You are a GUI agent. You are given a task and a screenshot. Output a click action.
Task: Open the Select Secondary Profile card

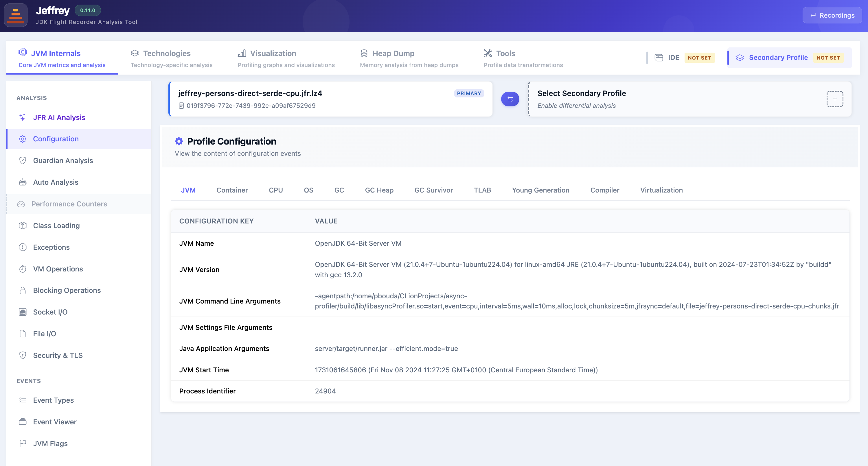(689, 99)
